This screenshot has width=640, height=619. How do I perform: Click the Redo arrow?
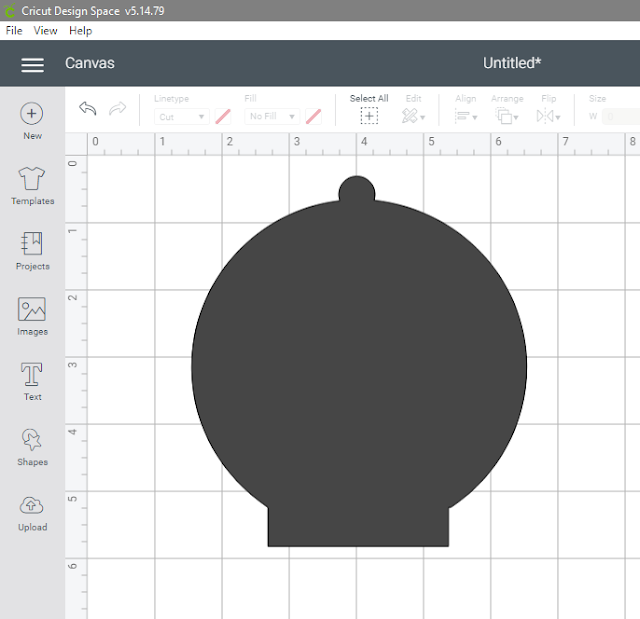(x=118, y=109)
